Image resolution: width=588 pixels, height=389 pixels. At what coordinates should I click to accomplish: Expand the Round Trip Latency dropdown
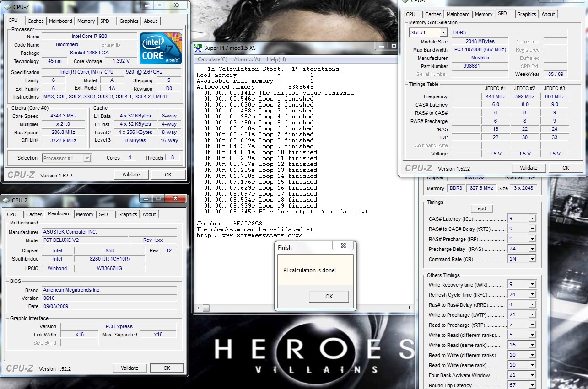(x=532, y=385)
